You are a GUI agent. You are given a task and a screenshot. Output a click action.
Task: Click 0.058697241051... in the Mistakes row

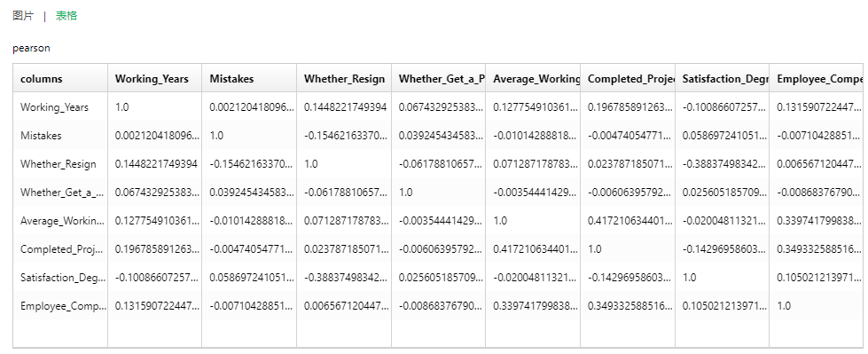coord(724,135)
